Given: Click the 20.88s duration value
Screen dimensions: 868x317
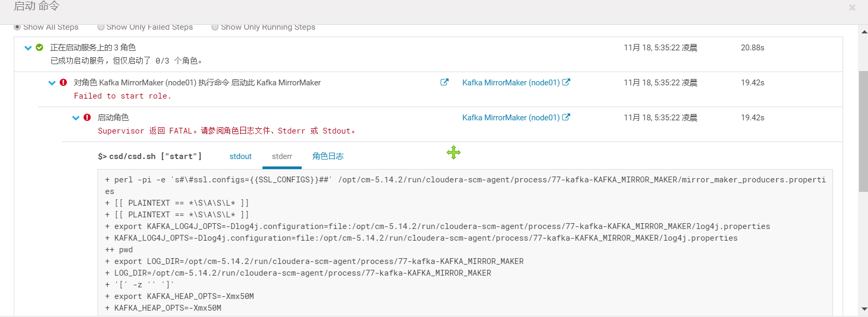Looking at the screenshot, I should (x=752, y=48).
